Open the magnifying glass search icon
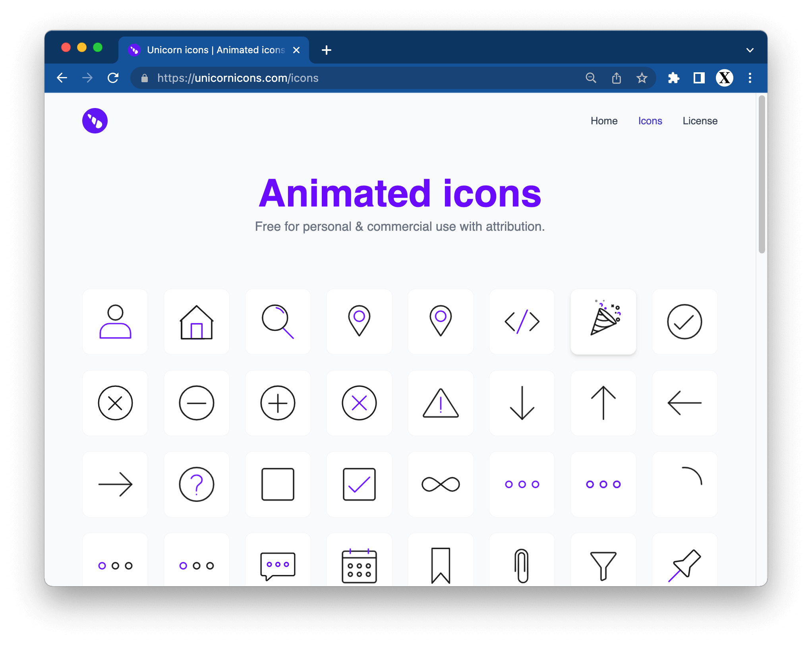Screen dimensions: 812x645 [x=278, y=322]
